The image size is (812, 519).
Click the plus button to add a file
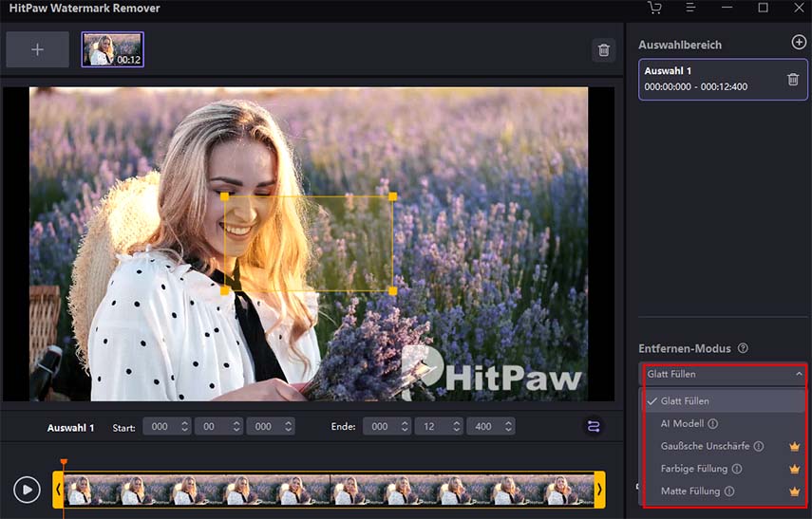click(x=37, y=49)
